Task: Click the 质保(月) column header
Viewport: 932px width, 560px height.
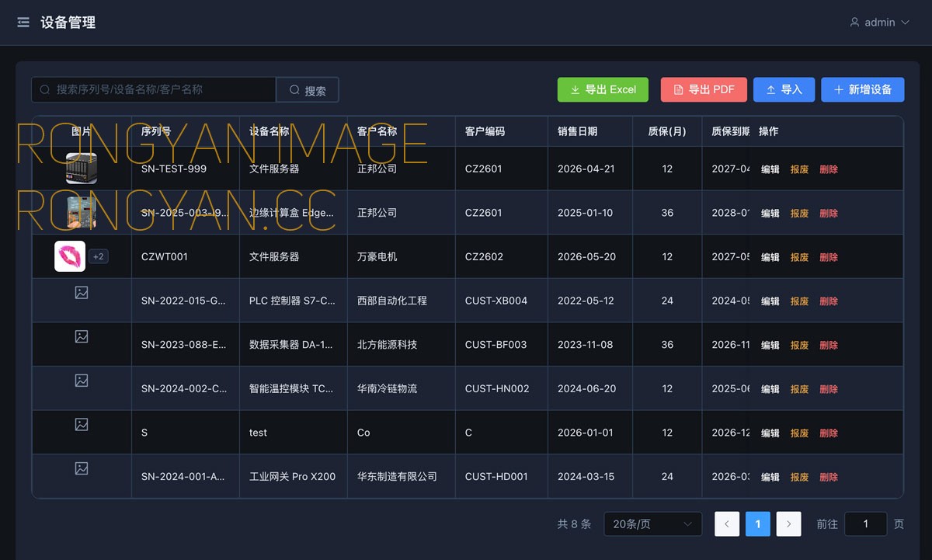Action: pos(667,131)
